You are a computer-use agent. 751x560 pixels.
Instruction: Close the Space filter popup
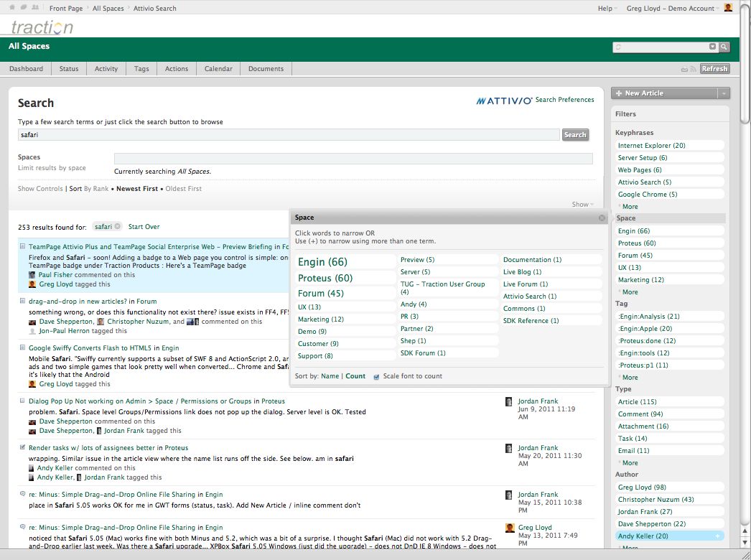click(602, 218)
